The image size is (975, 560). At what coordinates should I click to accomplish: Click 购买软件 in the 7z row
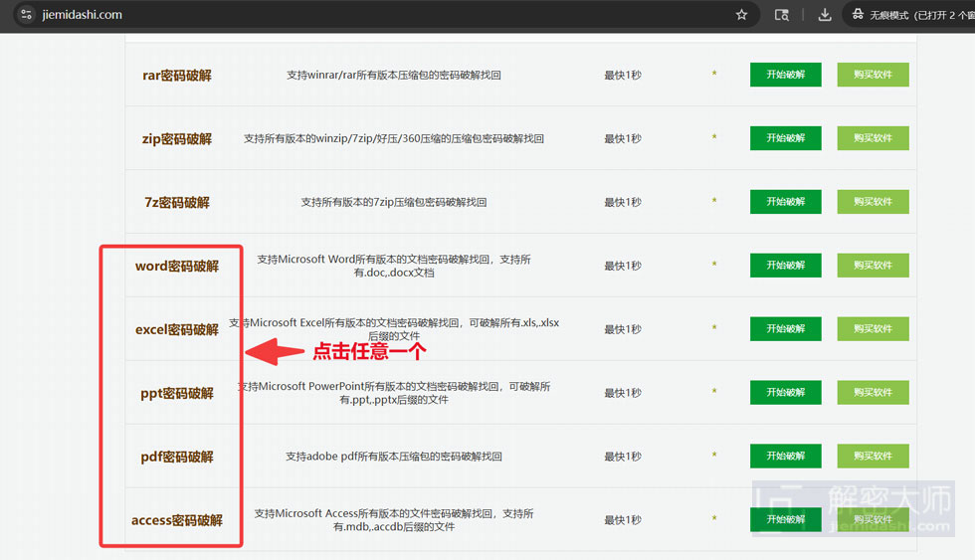[x=874, y=201]
